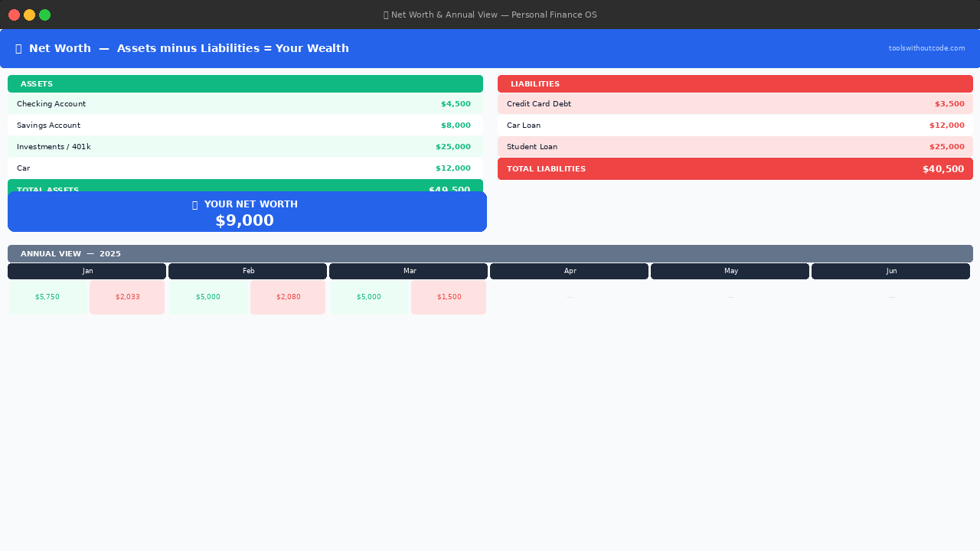This screenshot has width=980, height=551.
Task: Select the Jan month column header
Action: point(87,272)
